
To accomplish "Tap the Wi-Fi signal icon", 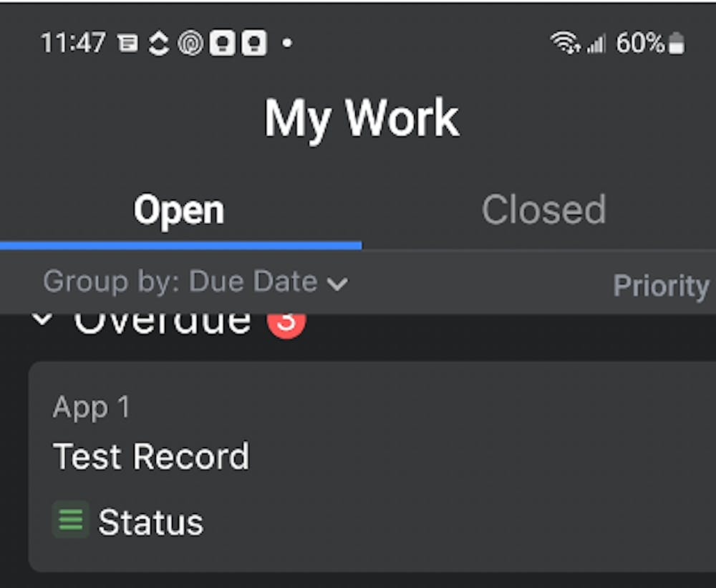I will 566,44.
